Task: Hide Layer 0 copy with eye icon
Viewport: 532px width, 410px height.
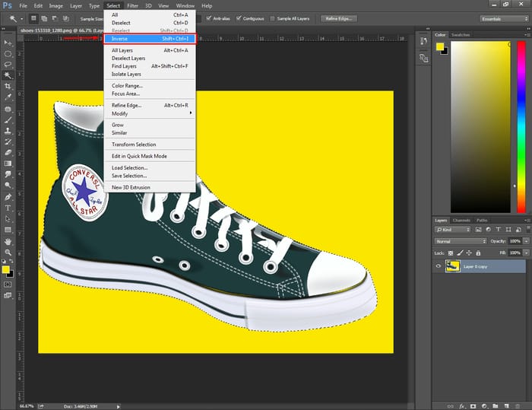Action: tap(439, 266)
